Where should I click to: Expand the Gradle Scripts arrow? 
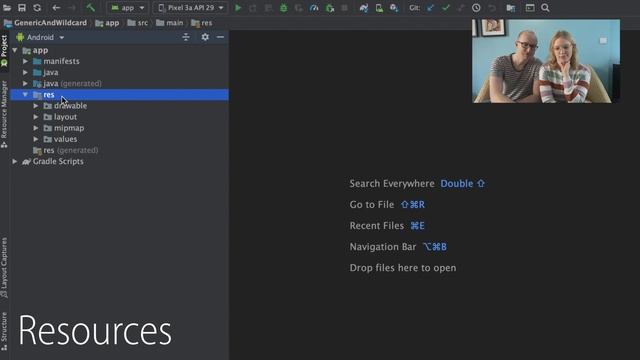coord(15,161)
